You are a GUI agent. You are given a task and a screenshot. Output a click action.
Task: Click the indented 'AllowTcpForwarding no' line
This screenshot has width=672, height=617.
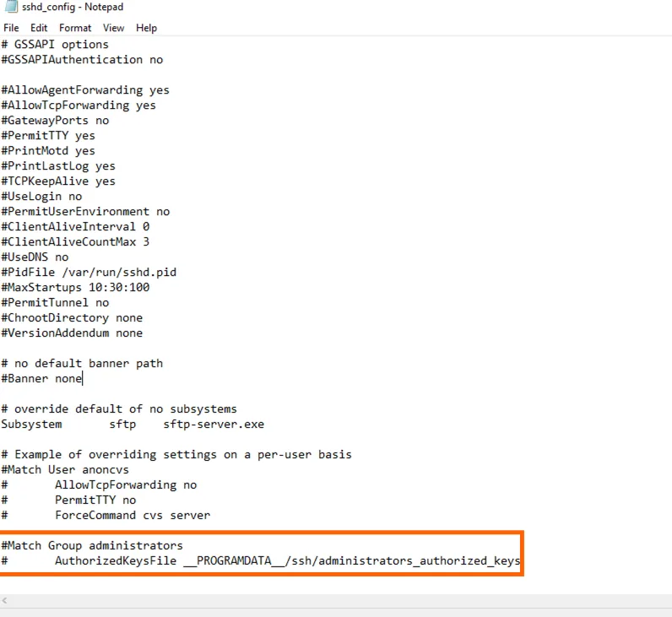tap(126, 485)
